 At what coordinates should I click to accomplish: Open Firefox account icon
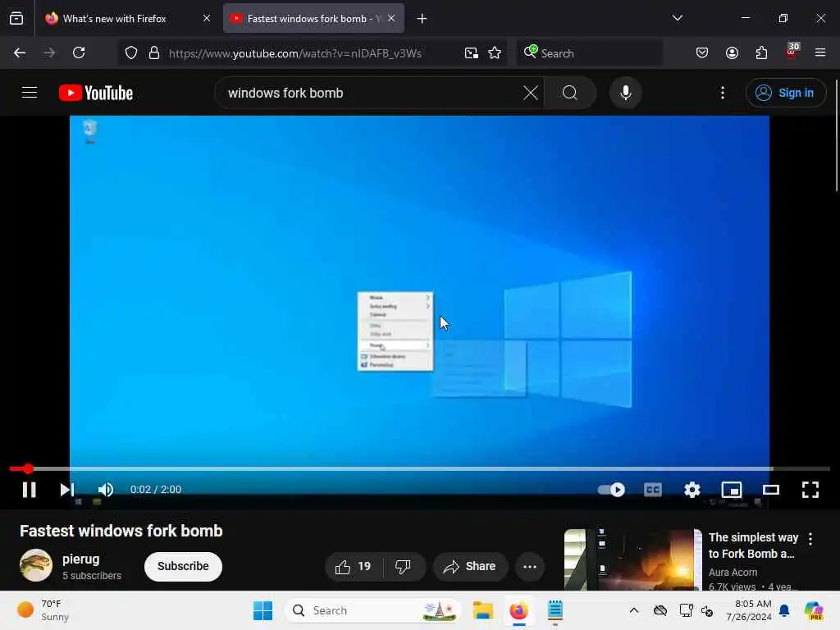[x=732, y=53]
